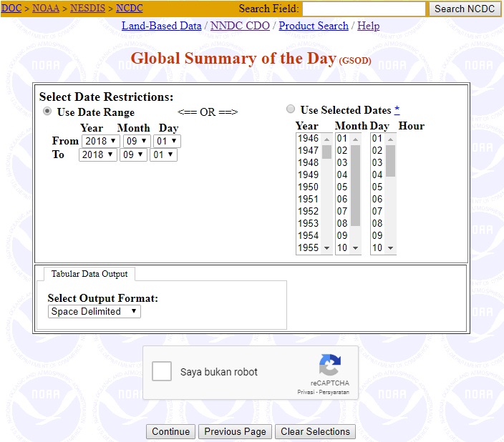Select year 1947 in the Year list
Image resolution: width=504 pixels, height=442 pixels.
click(309, 151)
